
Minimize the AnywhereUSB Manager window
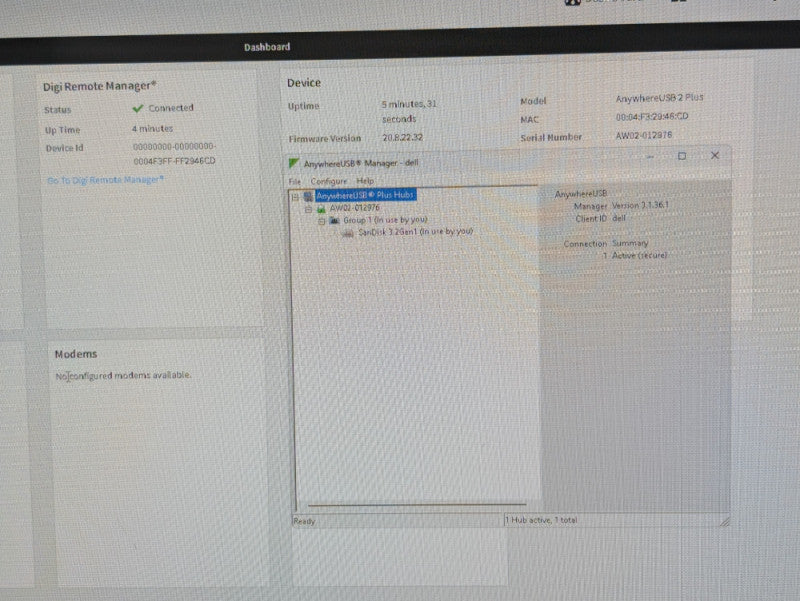coord(650,157)
